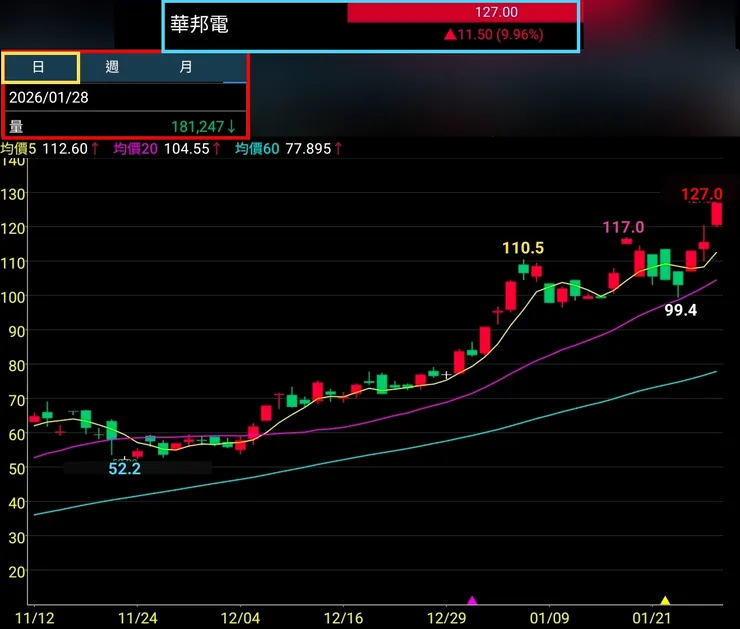
Task: Click the 52.2 low price annotation
Action: (x=125, y=469)
